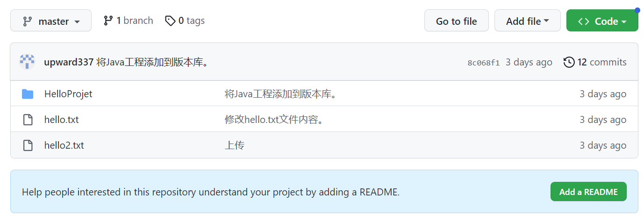Click the commit history clock icon
The height and width of the screenshot is (216, 644).
(569, 62)
